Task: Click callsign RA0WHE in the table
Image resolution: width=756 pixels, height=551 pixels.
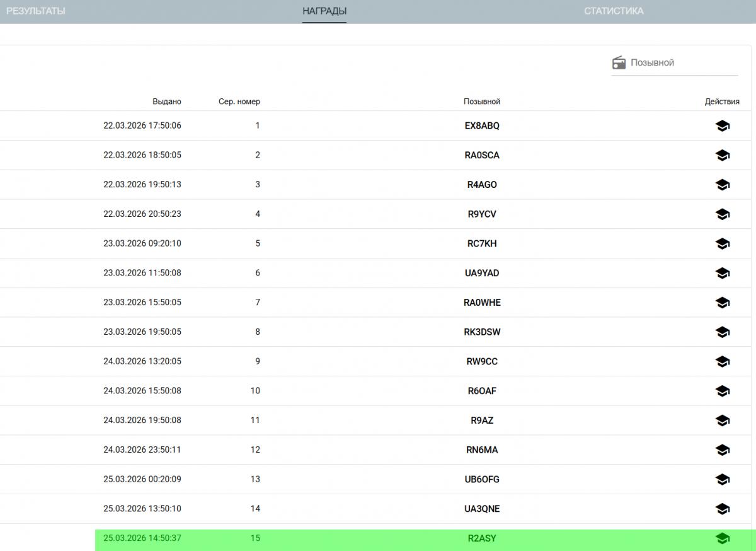Action: 482,303
